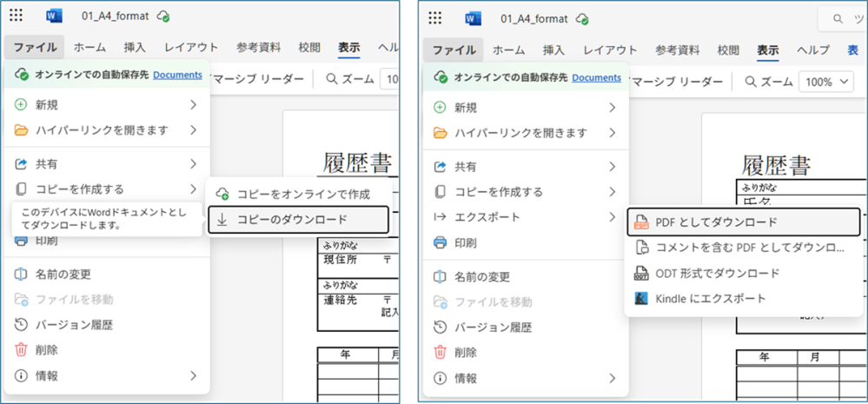Open the 100% zoom dropdown
This screenshot has height=404, width=868.
point(829,83)
